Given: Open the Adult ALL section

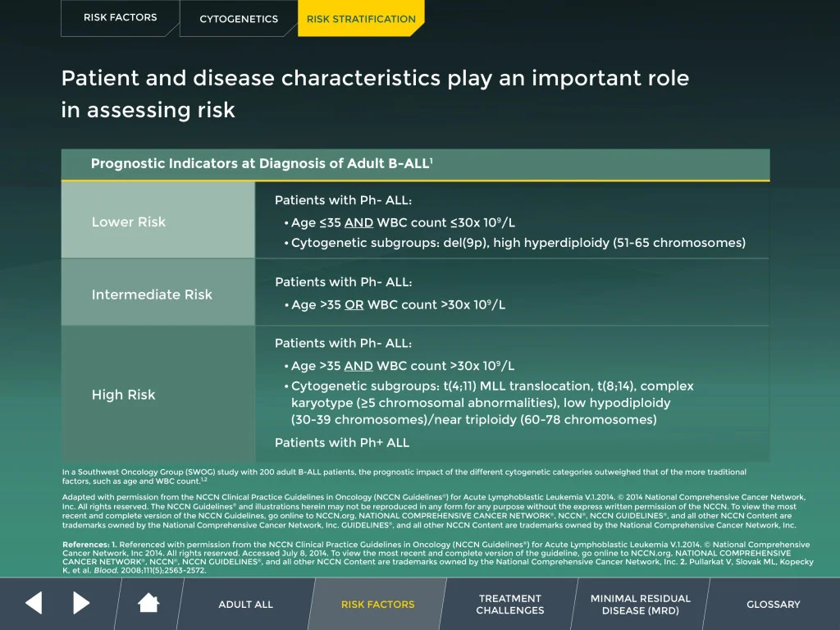Looking at the screenshot, I should click(246, 605).
